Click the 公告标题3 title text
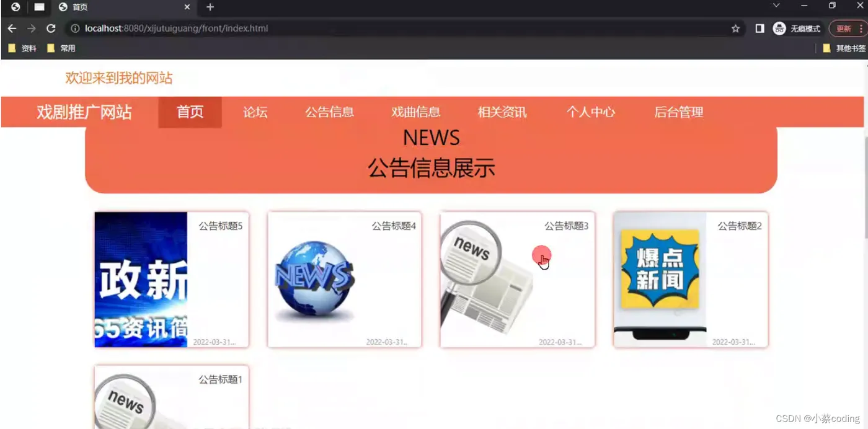868x429 pixels. coord(567,226)
